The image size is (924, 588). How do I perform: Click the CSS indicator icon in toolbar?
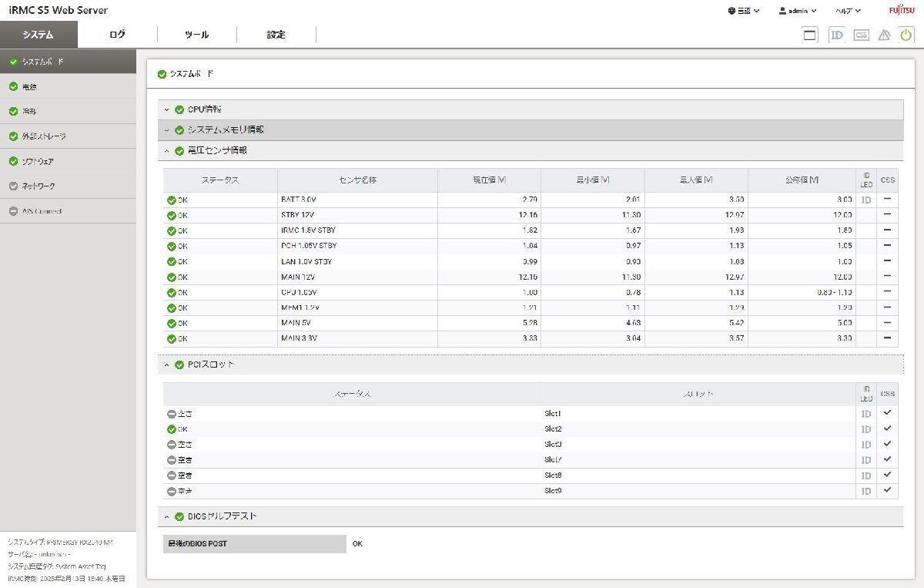click(861, 35)
